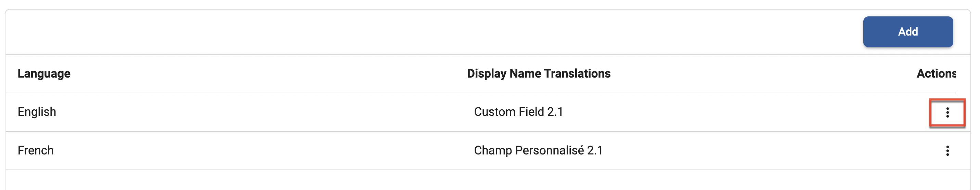This screenshot has width=980, height=190.
Task: Show more options in the English row
Action: pos(947,112)
